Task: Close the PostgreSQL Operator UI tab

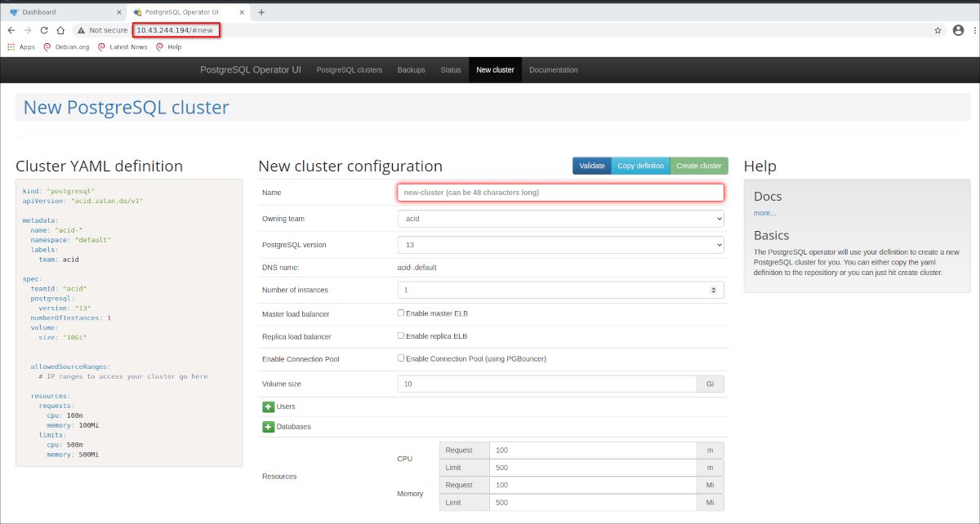Action: [243, 12]
